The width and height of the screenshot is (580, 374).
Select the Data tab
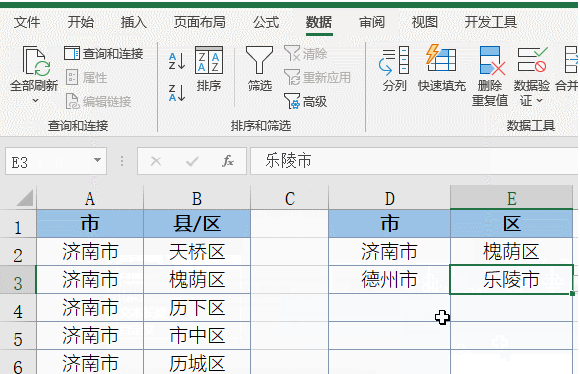click(x=319, y=22)
